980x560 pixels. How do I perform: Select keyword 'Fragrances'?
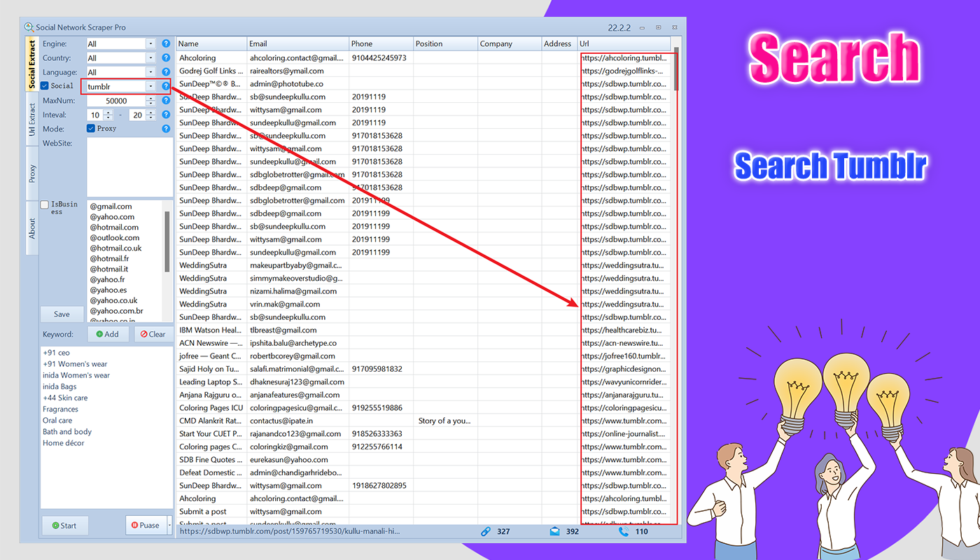pos(60,409)
